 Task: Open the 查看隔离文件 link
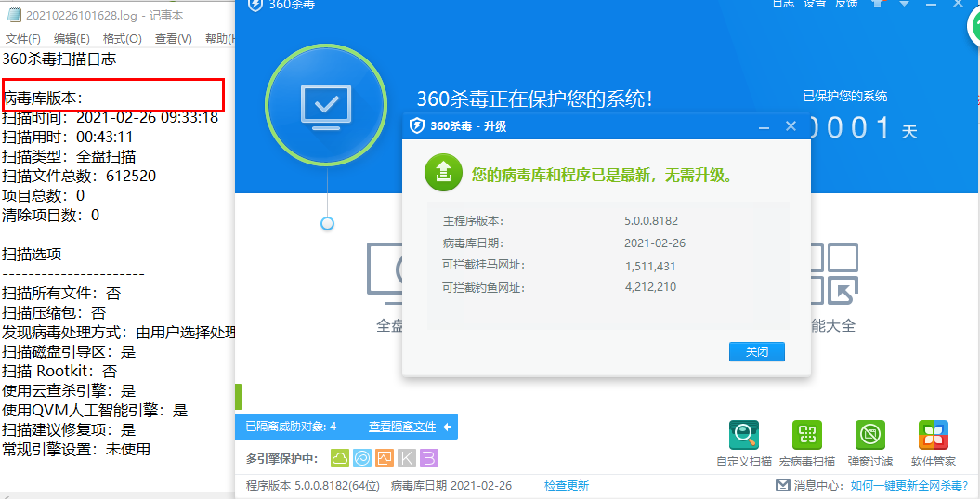402,427
